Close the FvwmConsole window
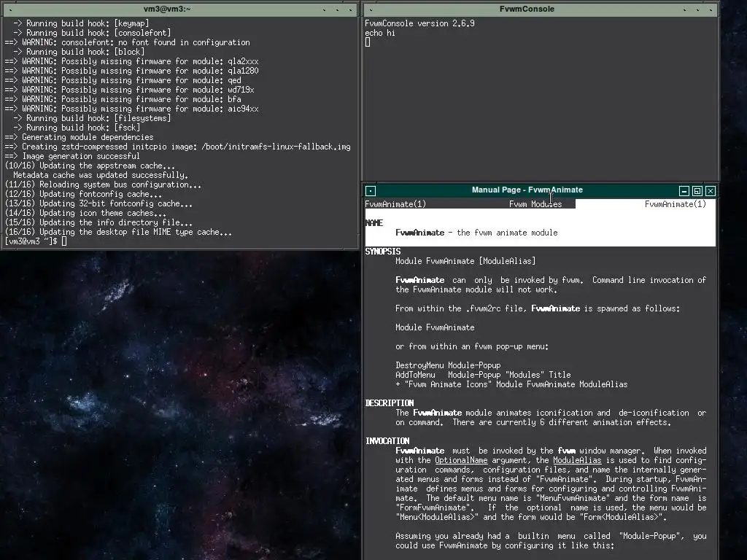 point(711,9)
